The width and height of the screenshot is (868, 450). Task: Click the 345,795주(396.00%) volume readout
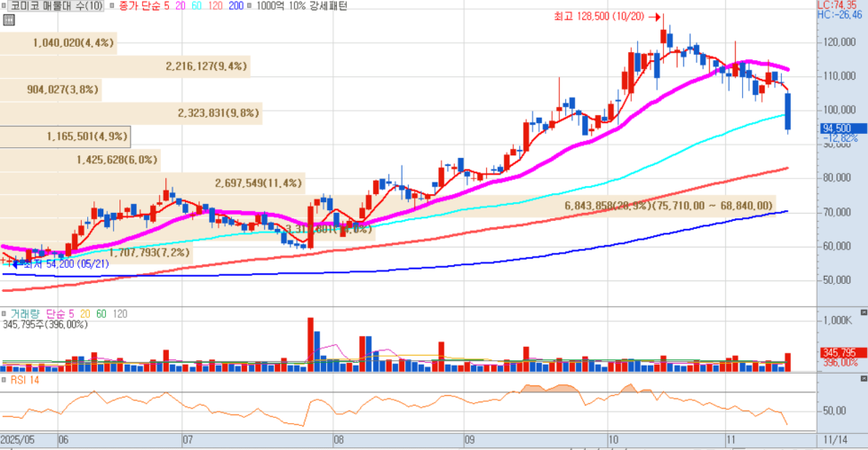(x=46, y=325)
